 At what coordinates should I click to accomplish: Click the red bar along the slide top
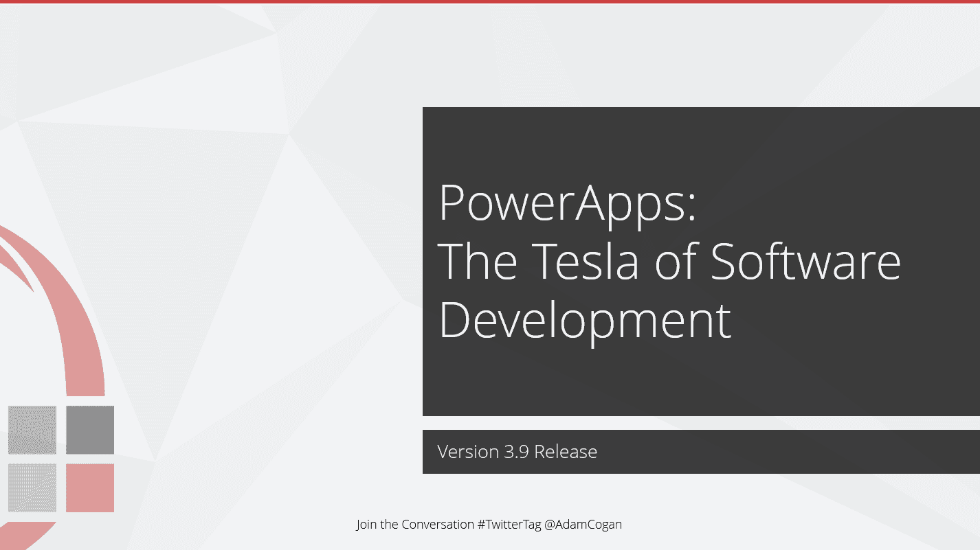(x=490, y=1)
